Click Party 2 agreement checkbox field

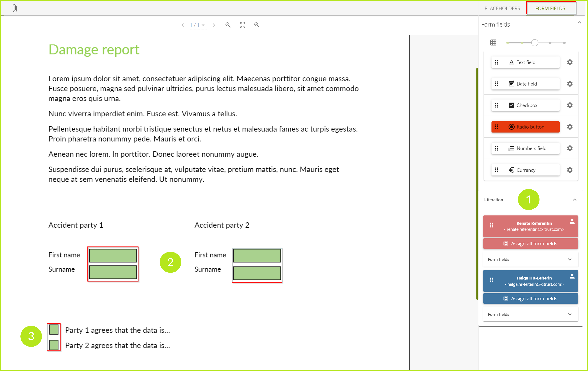54,345
